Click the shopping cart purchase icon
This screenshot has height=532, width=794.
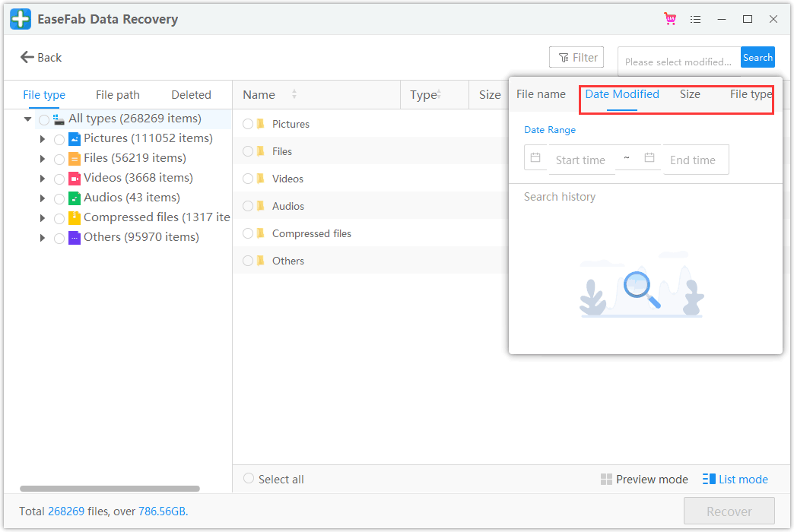coord(670,19)
